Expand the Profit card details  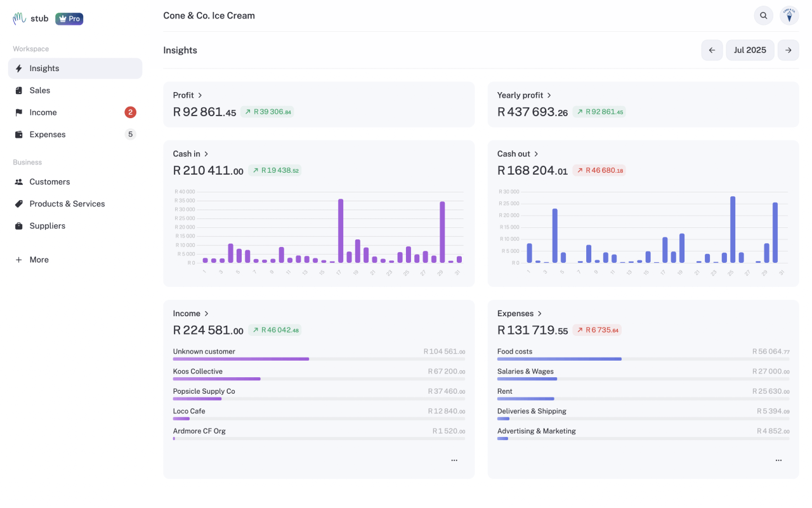pos(199,95)
